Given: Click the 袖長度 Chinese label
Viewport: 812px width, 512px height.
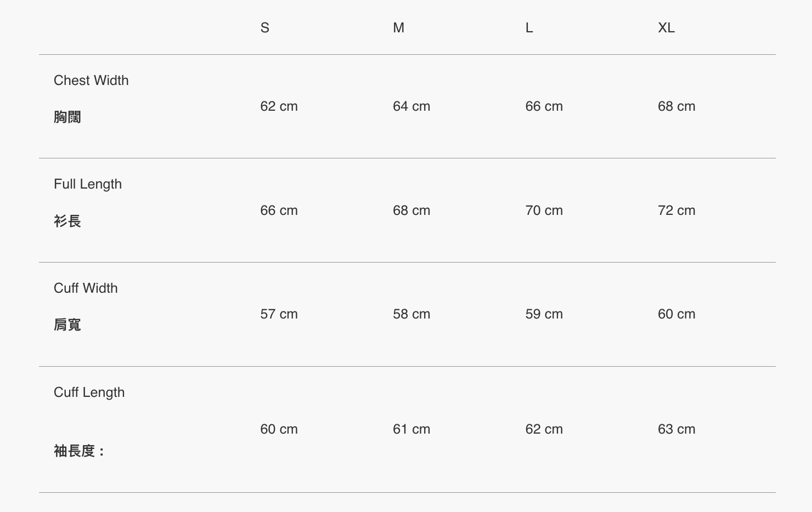Looking at the screenshot, I should pyautogui.click(x=78, y=451).
